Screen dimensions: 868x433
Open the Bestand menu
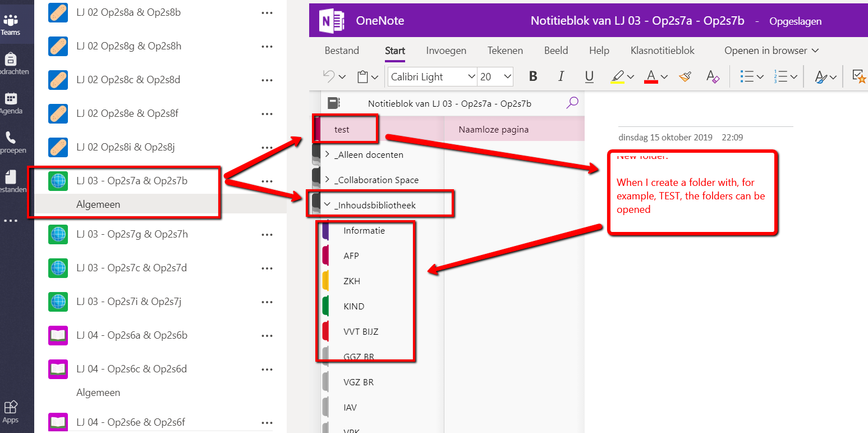pyautogui.click(x=342, y=51)
